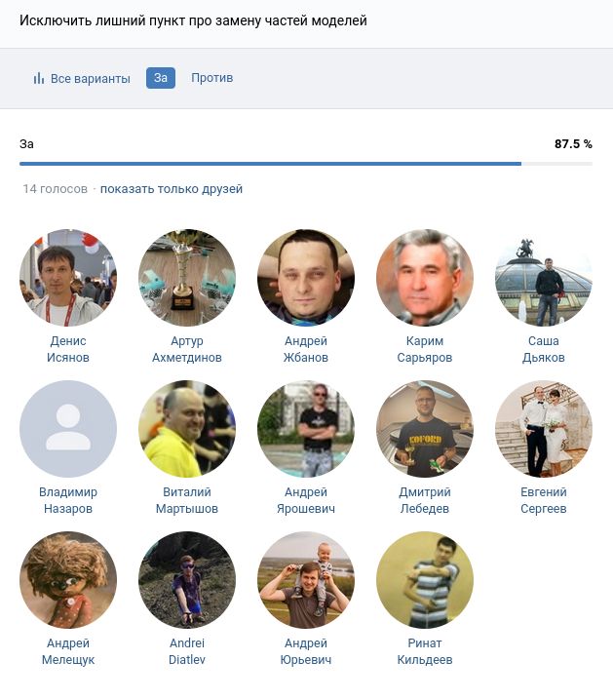Viewport: 613px width, 700px height.
Task: Click Виталий Мартышов's name link
Action: coord(187,500)
